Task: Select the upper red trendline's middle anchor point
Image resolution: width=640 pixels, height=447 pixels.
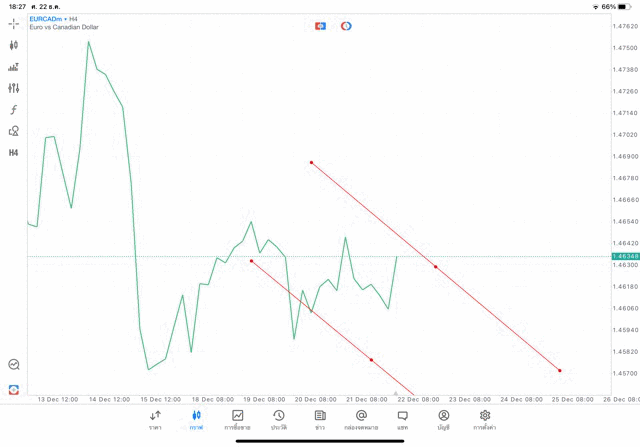Action: (435, 267)
